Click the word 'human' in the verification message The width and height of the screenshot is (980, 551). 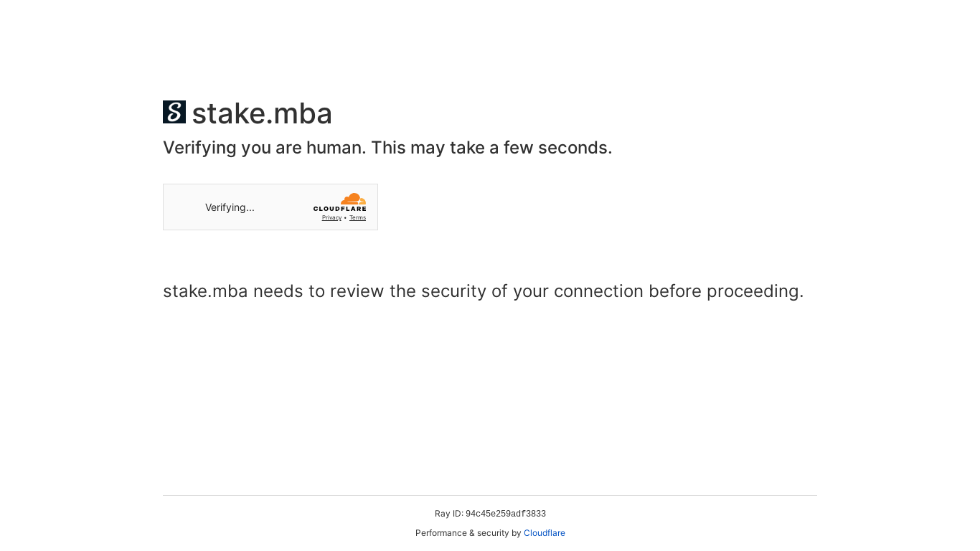pyautogui.click(x=336, y=148)
